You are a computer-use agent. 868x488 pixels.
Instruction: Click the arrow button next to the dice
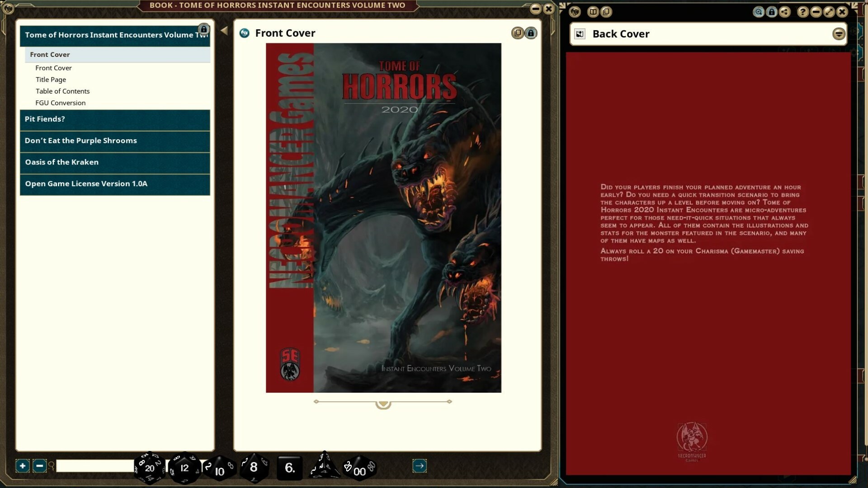[419, 465]
